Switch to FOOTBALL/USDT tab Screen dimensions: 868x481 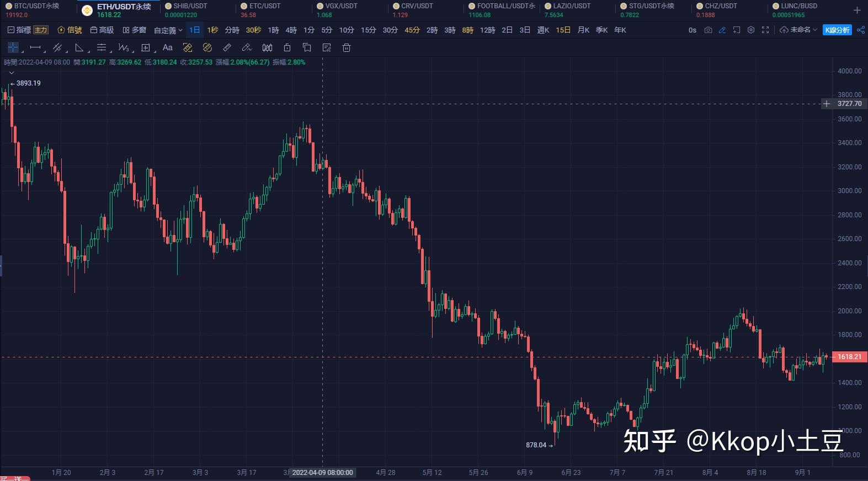tap(502, 10)
